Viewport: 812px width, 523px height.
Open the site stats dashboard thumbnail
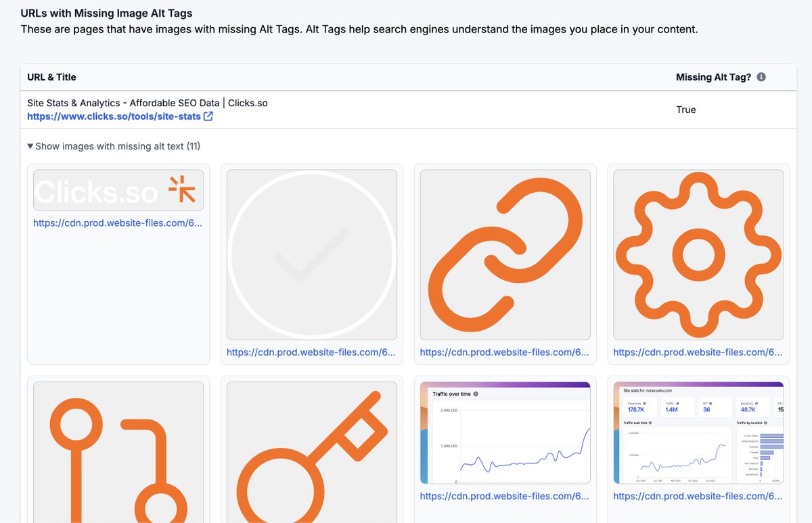click(698, 432)
